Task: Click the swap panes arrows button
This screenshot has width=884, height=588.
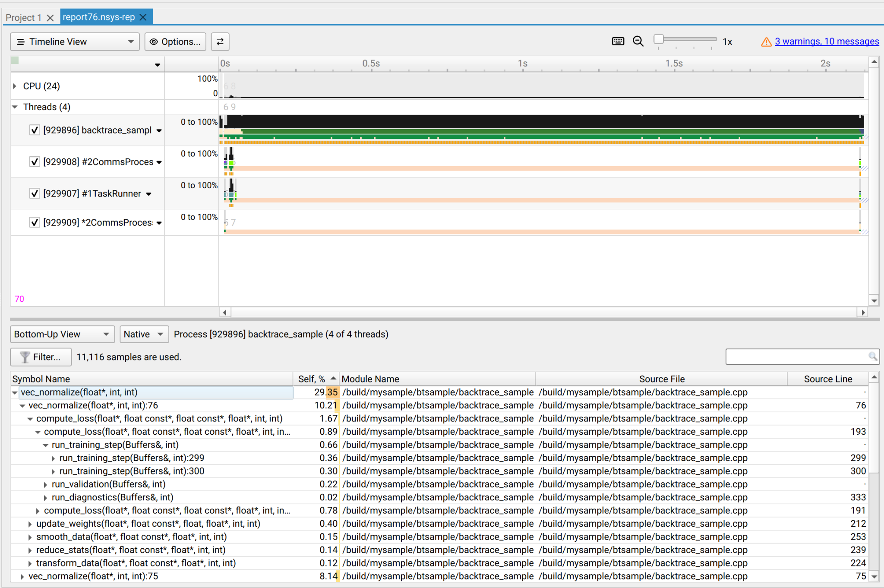Action: [220, 42]
